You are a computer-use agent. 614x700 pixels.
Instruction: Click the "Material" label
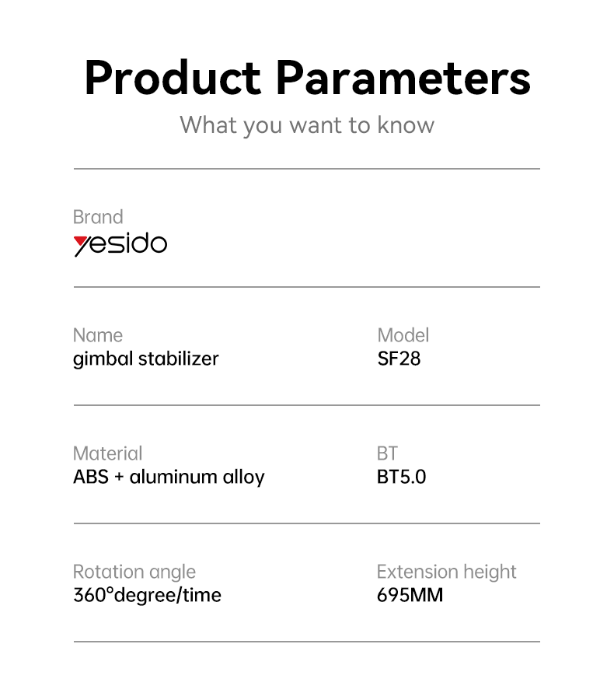point(108,453)
